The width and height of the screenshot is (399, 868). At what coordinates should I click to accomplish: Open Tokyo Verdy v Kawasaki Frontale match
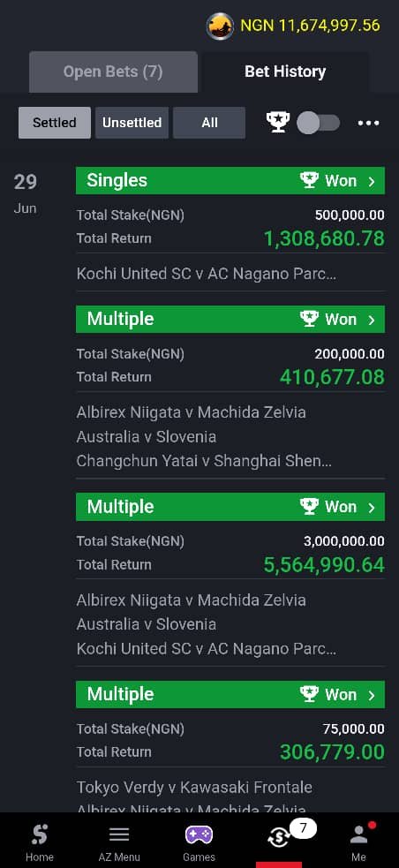(x=194, y=787)
